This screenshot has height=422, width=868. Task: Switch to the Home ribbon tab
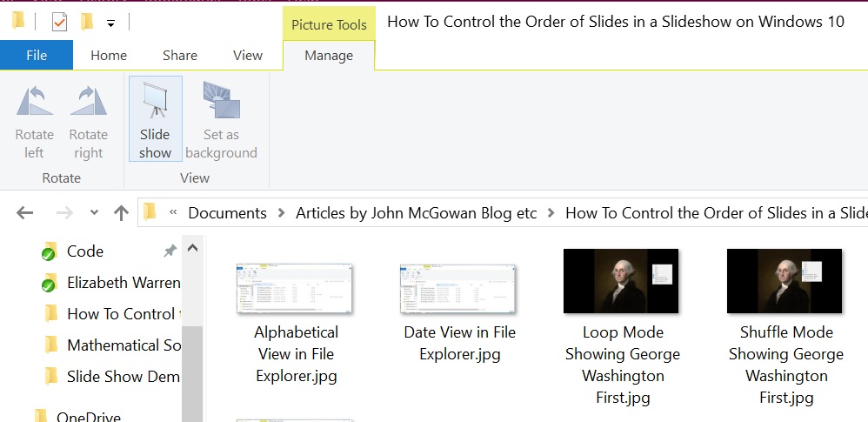(109, 56)
